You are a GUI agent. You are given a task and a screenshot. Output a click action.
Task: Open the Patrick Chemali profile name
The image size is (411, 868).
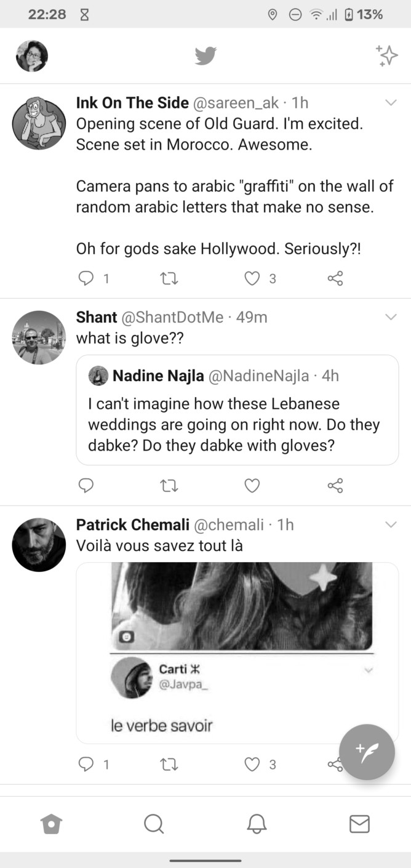132,524
